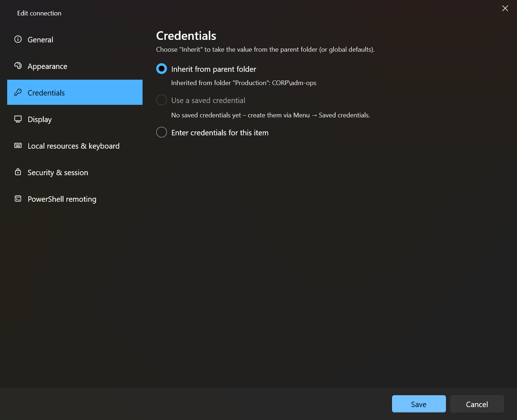Select the Credentials label in sidebar

46,93
